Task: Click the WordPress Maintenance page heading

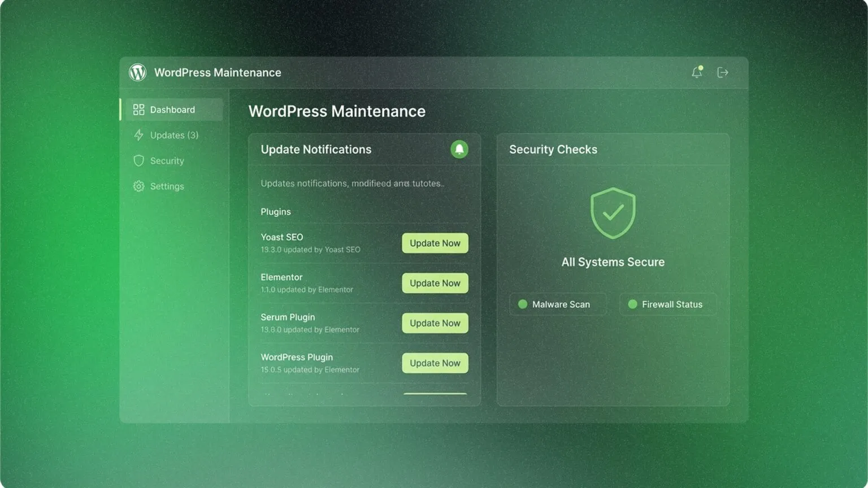Action: 337,111
